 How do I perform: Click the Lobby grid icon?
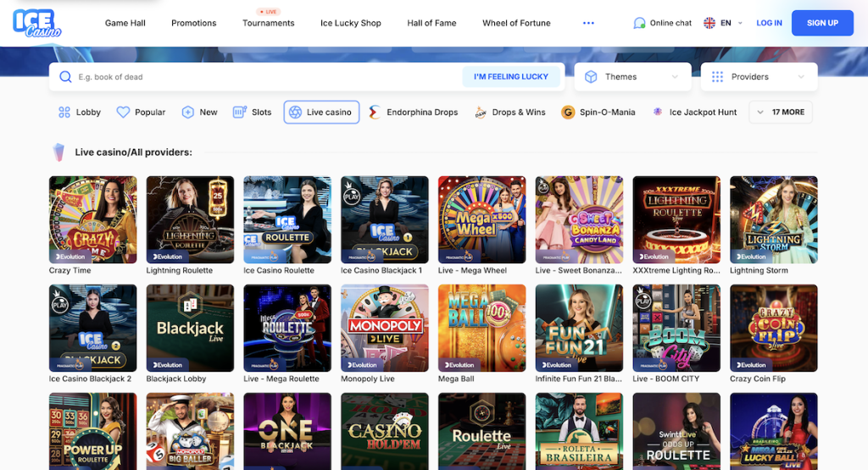pos(64,113)
